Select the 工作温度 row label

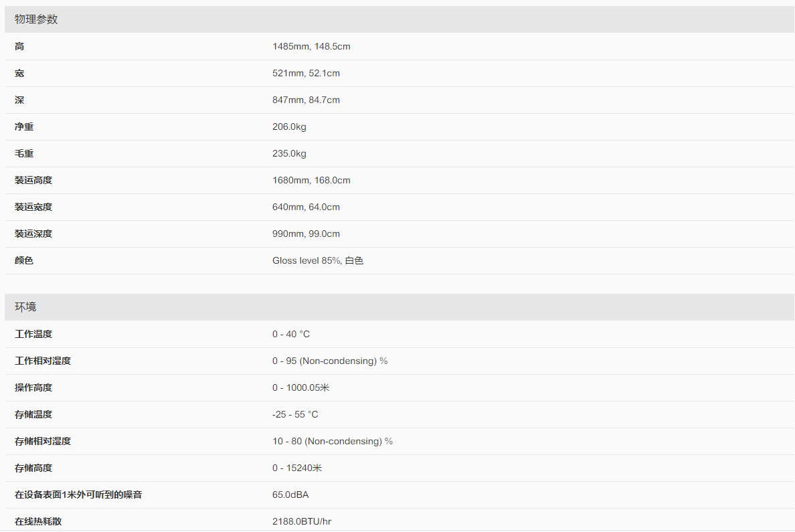pyautogui.click(x=33, y=334)
